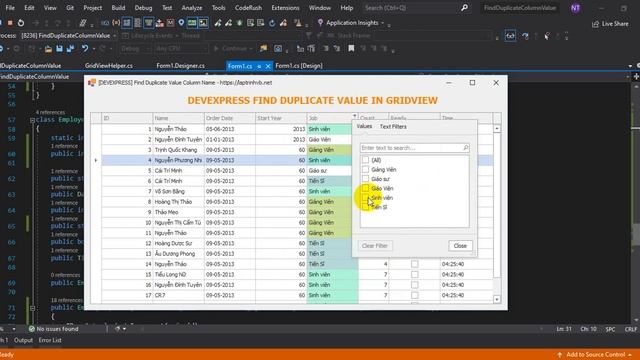Open the document tabs overflow dropdown
The height and width of the screenshot is (360, 640).
pos(630,66)
